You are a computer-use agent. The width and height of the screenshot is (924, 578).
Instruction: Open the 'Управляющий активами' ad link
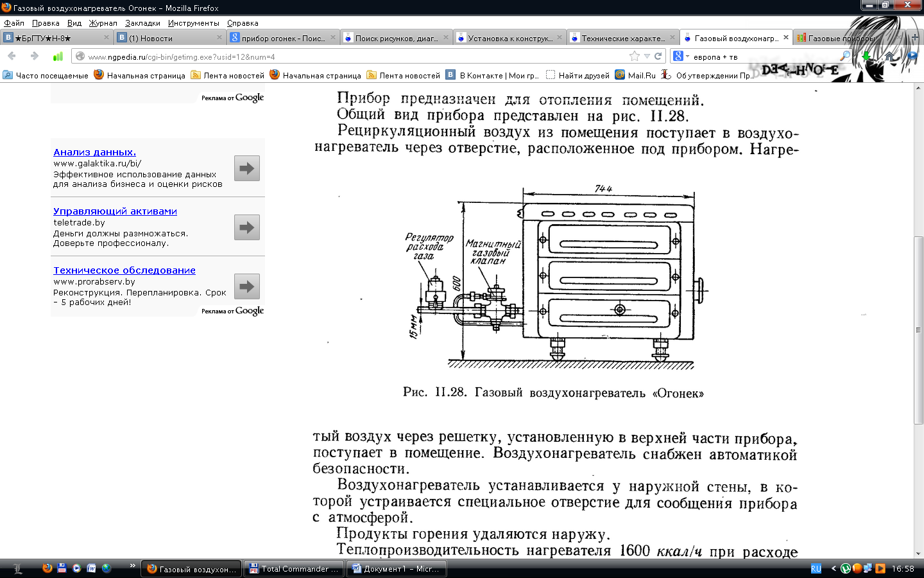(115, 211)
